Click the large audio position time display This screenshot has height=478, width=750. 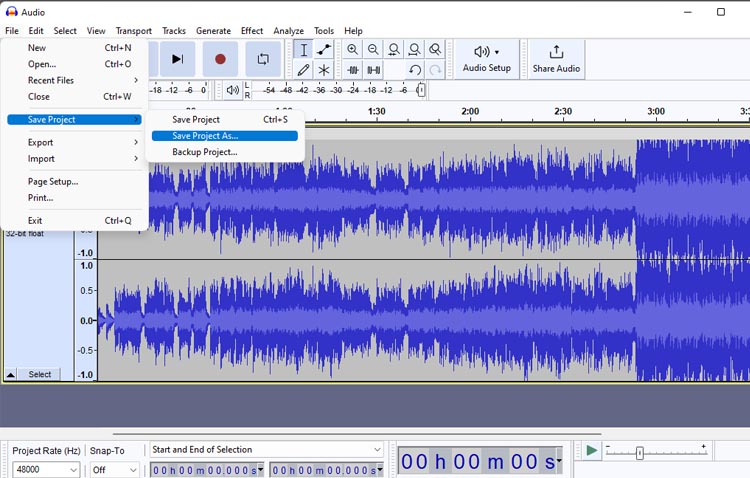[480, 462]
